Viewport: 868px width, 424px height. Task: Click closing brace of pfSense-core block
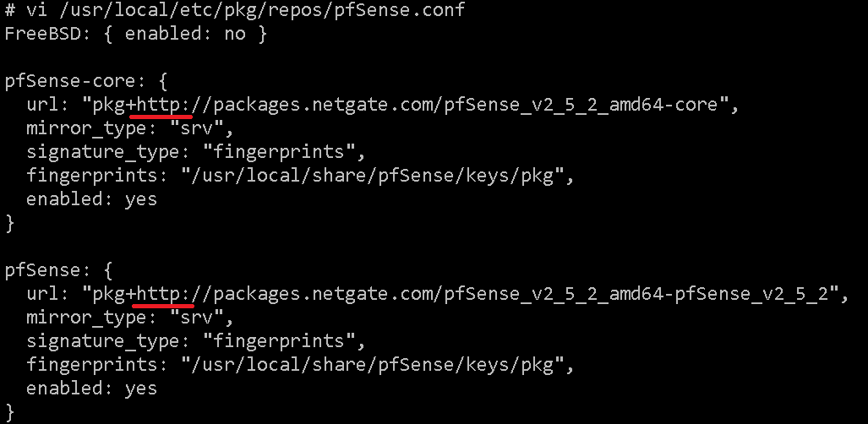10,223
